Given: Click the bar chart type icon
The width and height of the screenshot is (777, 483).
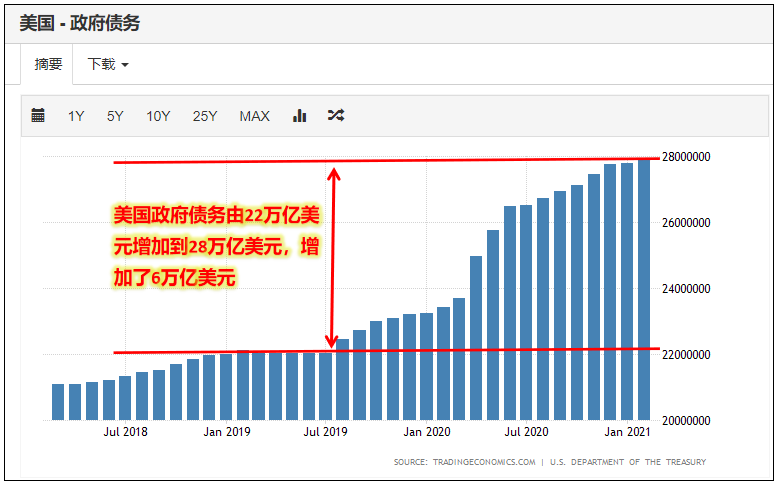Looking at the screenshot, I should tap(299, 115).
